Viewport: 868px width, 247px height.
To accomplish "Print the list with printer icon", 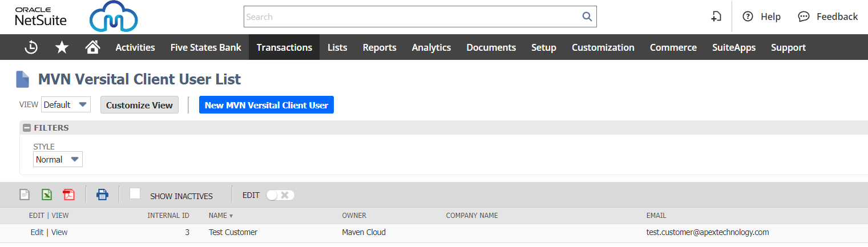I will 102,195.
